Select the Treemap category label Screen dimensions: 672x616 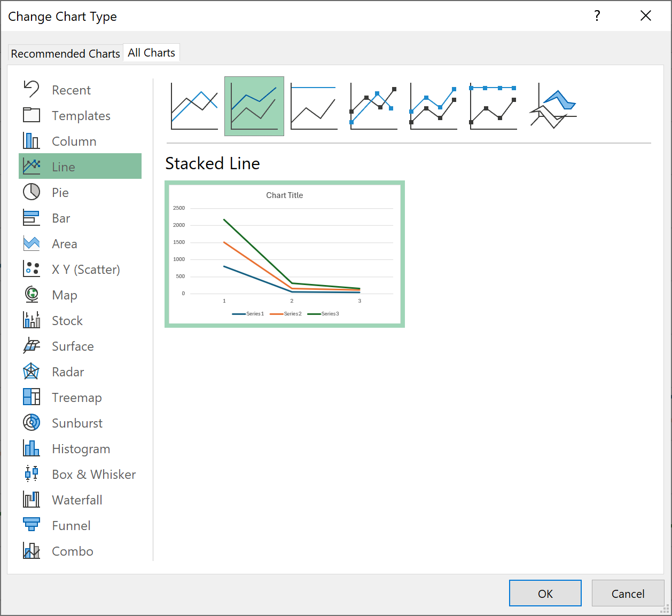click(x=77, y=398)
